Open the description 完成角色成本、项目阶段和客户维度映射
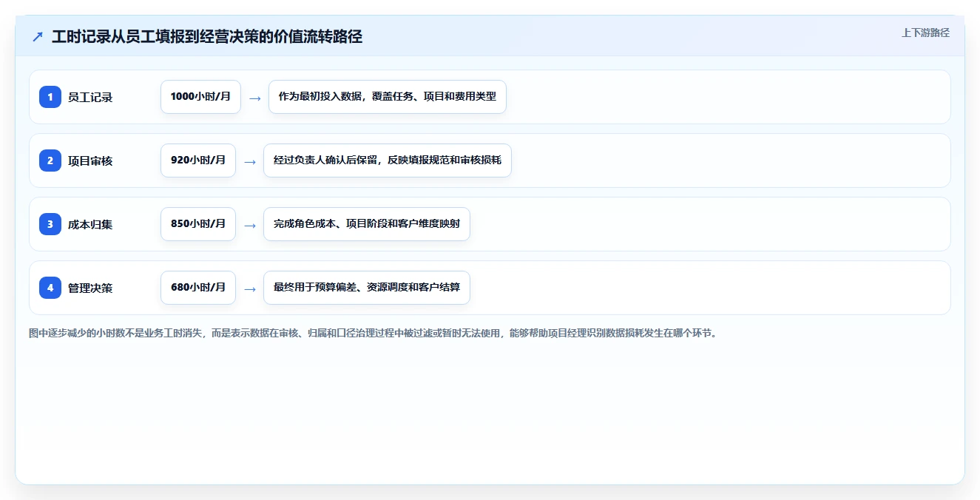 coord(367,224)
